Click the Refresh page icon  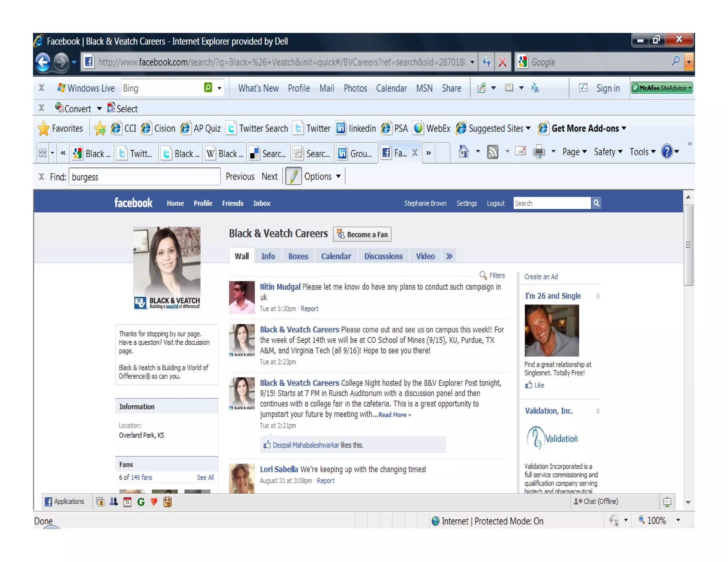487,62
